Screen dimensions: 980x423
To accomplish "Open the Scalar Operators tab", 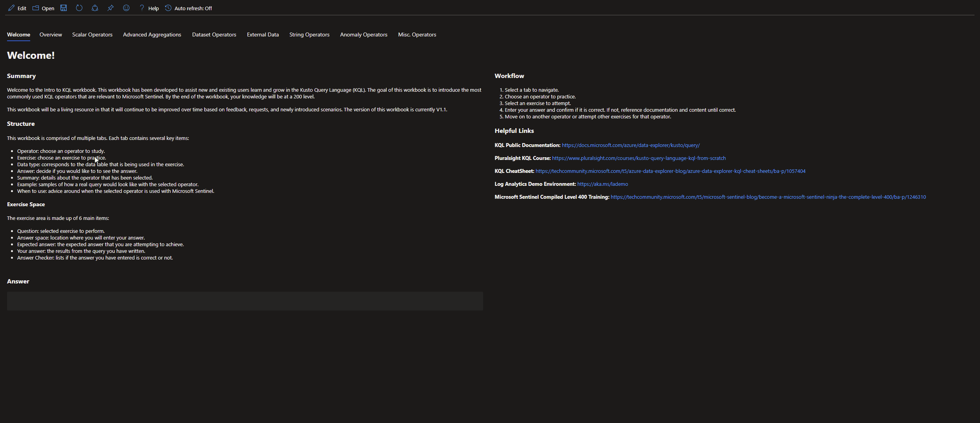I will pyautogui.click(x=92, y=34).
